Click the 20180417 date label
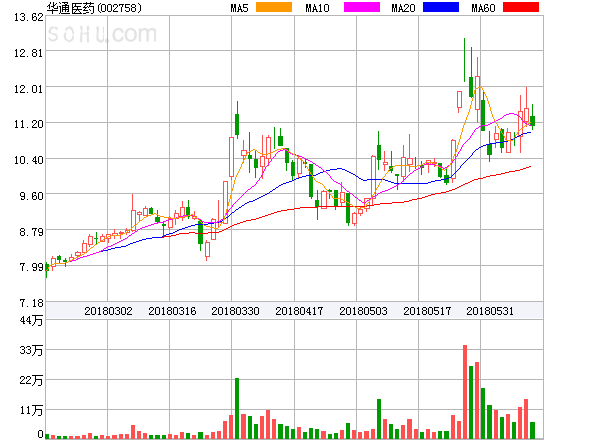600x440 pixels. (x=299, y=311)
